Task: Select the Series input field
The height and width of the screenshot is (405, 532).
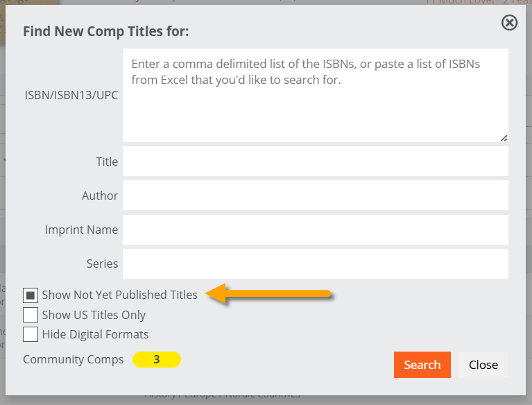Action: (315, 264)
